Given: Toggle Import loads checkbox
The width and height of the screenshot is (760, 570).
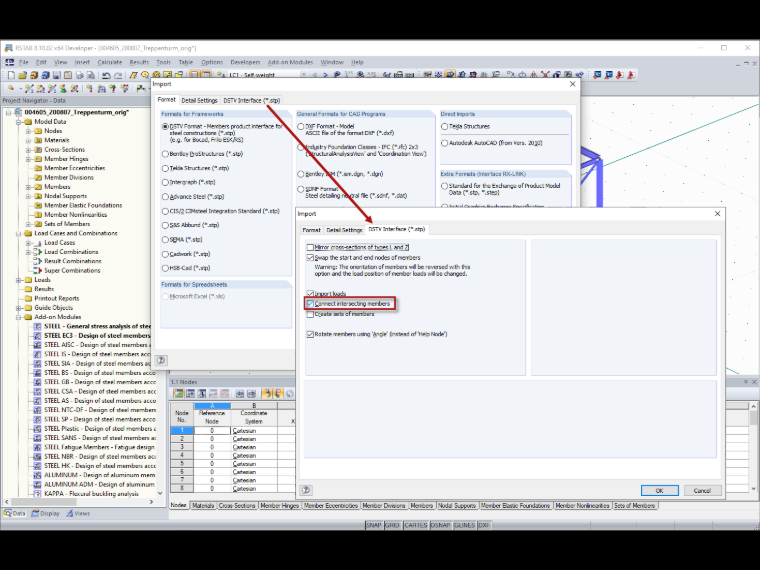Looking at the screenshot, I should coord(310,294).
